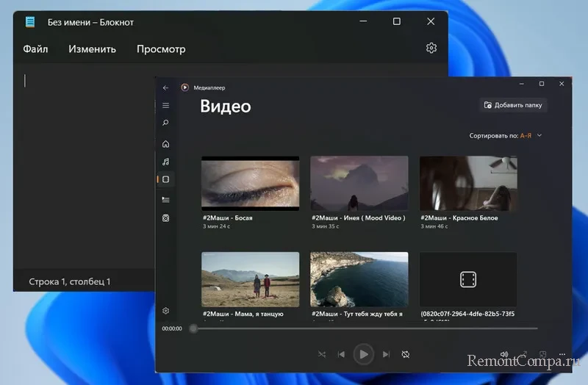Click the Notepad settings gear icon
The image size is (588, 385).
[x=431, y=48]
